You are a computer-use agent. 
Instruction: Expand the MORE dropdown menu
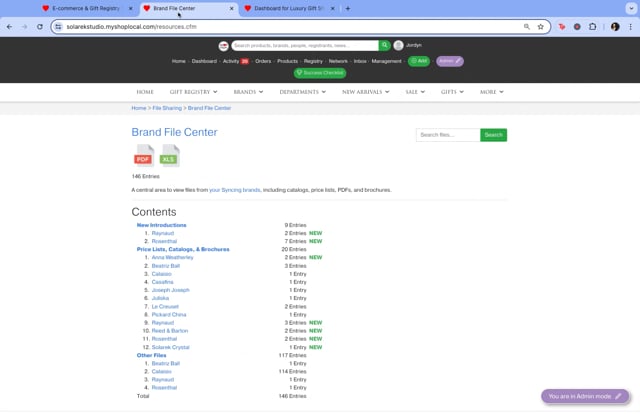[x=491, y=92]
